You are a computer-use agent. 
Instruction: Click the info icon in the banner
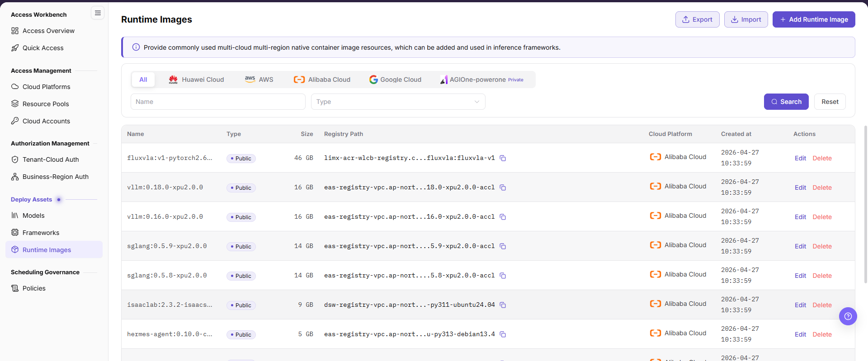136,47
